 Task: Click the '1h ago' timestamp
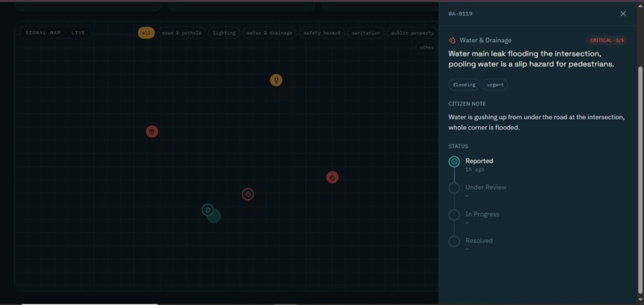[x=475, y=169]
